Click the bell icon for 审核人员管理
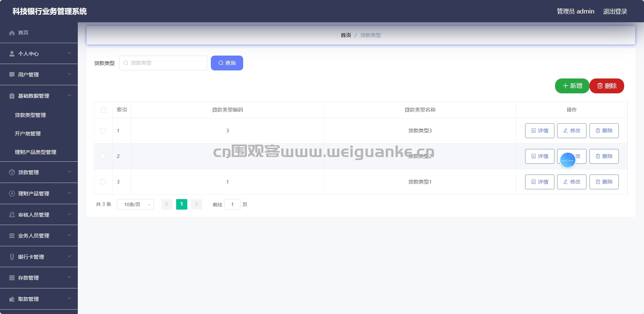The width and height of the screenshot is (644, 314). pyautogui.click(x=12, y=215)
